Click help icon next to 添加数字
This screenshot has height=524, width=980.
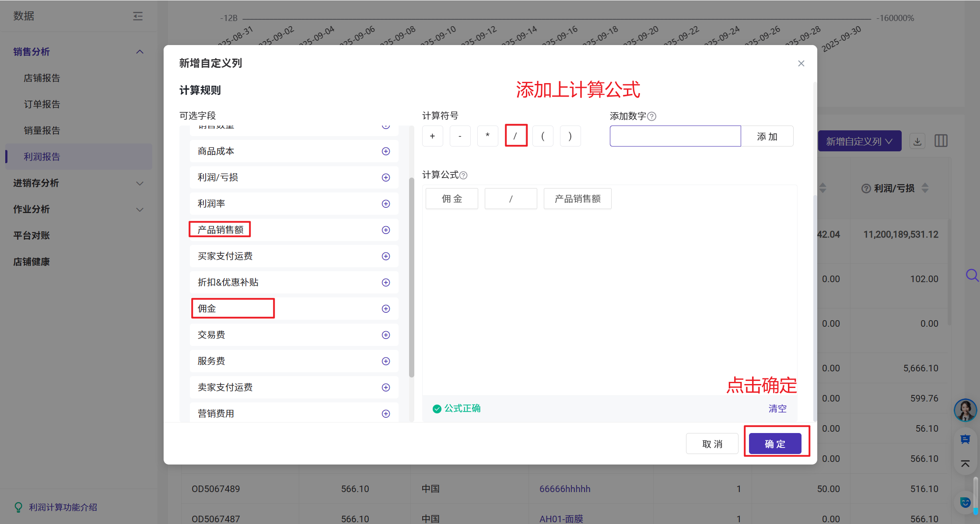click(651, 116)
